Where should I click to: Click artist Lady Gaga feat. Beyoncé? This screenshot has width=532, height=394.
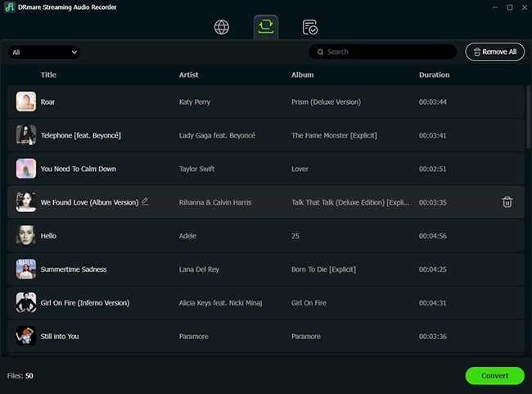[217, 135]
